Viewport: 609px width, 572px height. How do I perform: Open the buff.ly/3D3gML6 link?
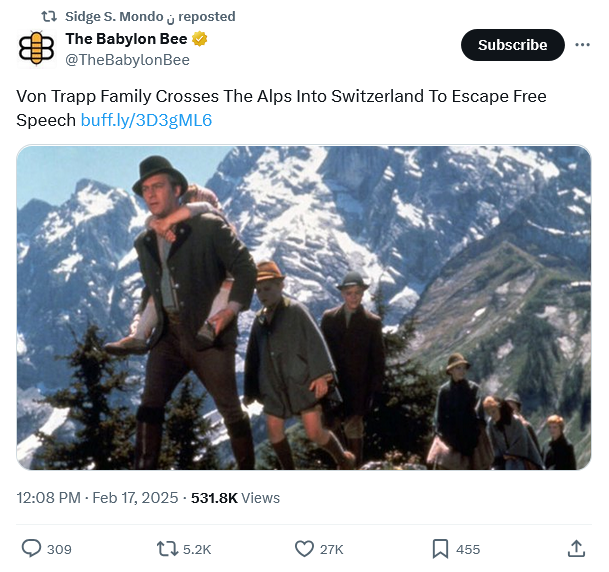click(x=146, y=120)
